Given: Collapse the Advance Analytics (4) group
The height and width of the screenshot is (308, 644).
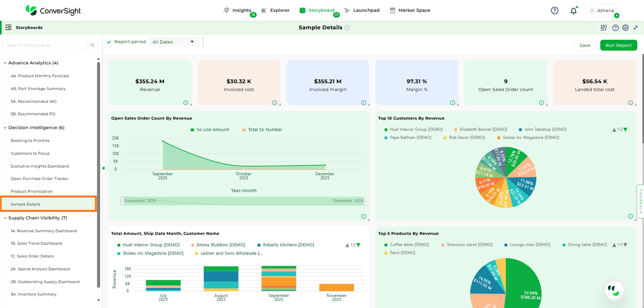Looking at the screenshot, I should (5, 63).
